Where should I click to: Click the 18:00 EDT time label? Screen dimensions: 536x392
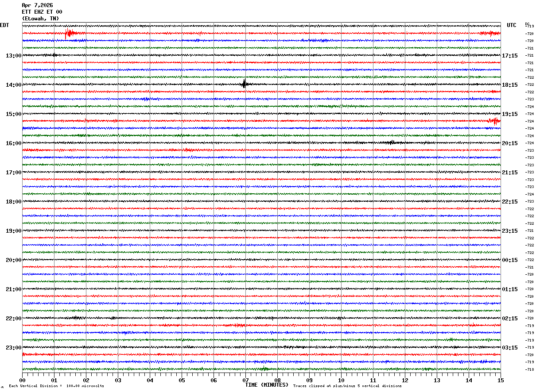[x=13, y=202]
